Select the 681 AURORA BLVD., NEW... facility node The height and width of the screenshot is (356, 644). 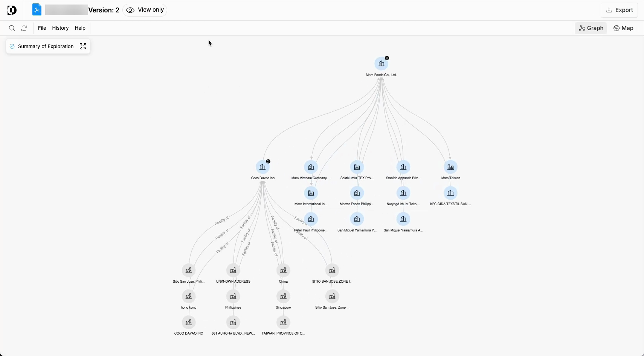click(233, 322)
